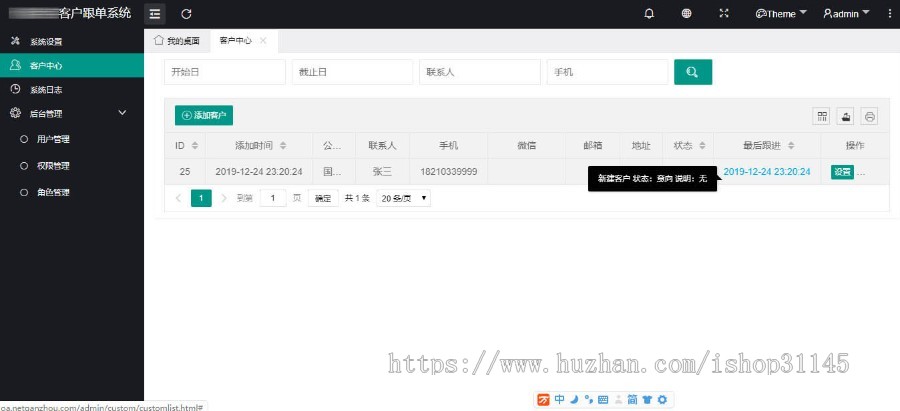Switch to the 我的桌面 tab
This screenshot has height=411, width=900.
pyautogui.click(x=177, y=41)
